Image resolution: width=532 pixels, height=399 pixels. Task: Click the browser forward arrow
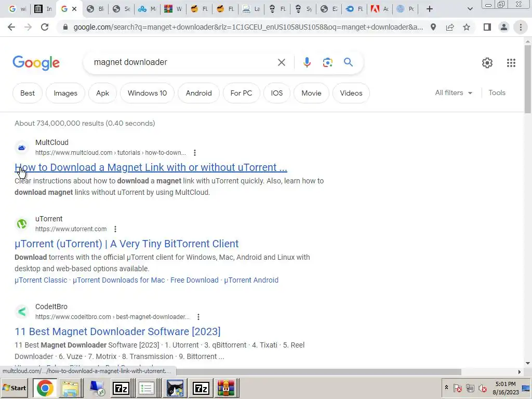[28, 27]
